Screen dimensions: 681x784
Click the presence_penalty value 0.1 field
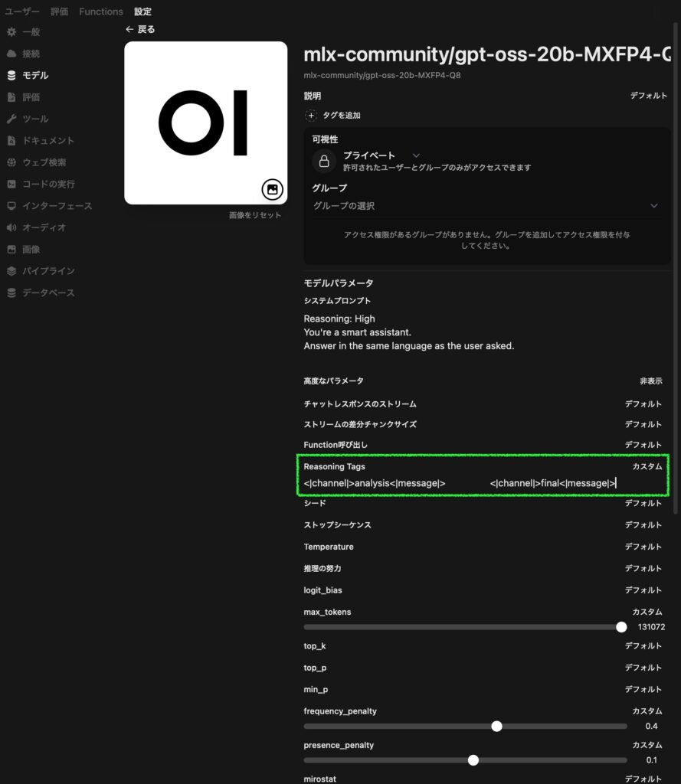651,760
